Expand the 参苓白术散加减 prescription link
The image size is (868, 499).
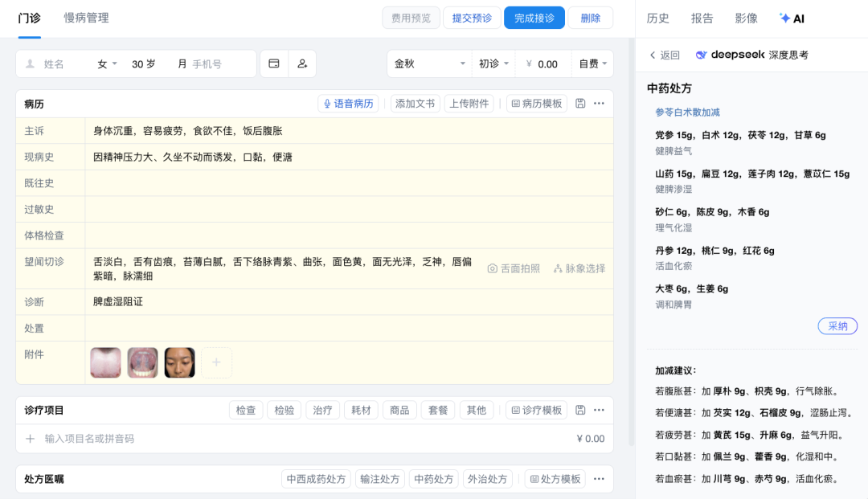[x=690, y=113]
